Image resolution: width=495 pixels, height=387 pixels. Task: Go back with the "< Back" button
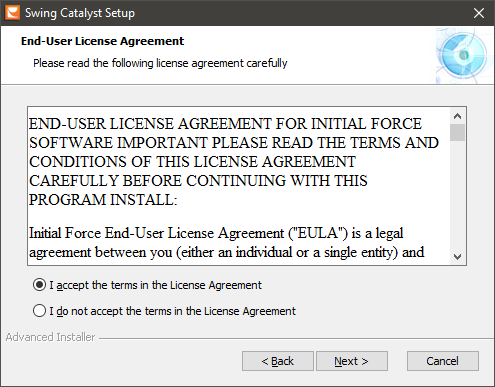pos(278,361)
